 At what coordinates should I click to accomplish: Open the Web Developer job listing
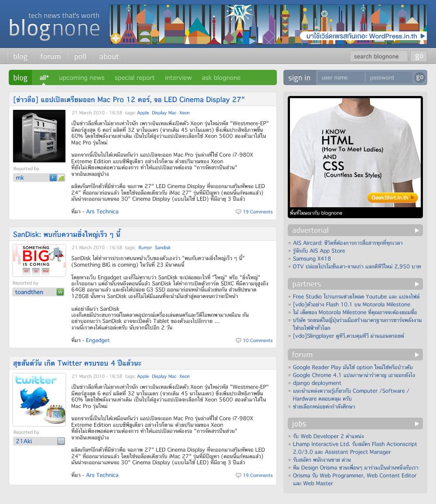coord(328,436)
